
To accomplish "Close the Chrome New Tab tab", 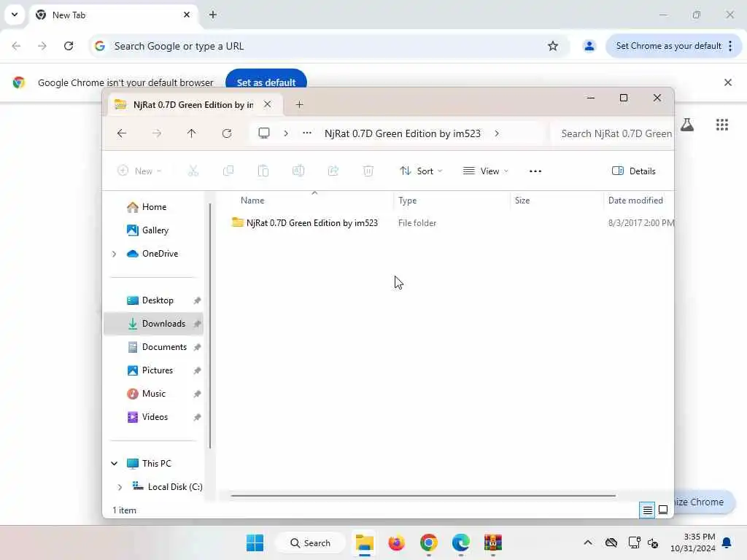I will coord(187,15).
